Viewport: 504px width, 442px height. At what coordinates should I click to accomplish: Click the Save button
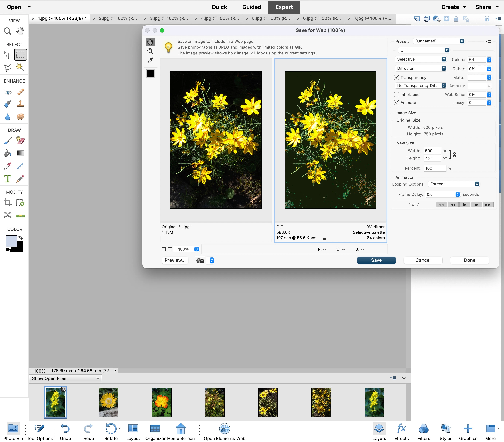tap(376, 260)
